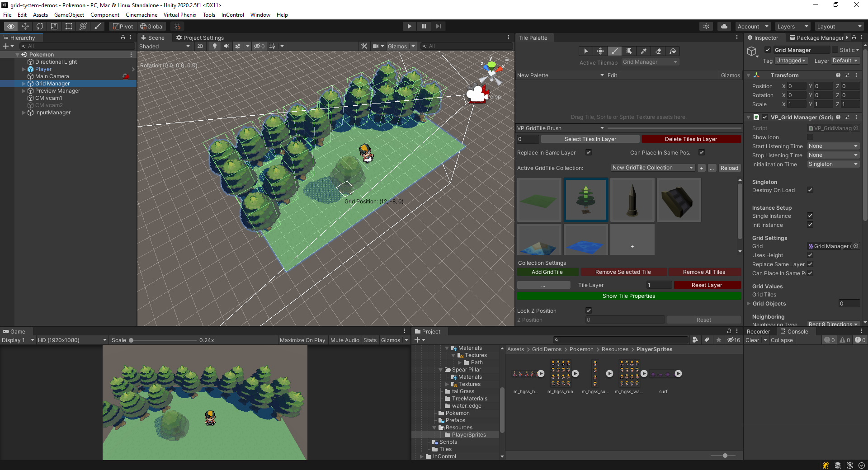Expand the Player object in Hierarchy
This screenshot has height=470, width=868.
coord(24,69)
